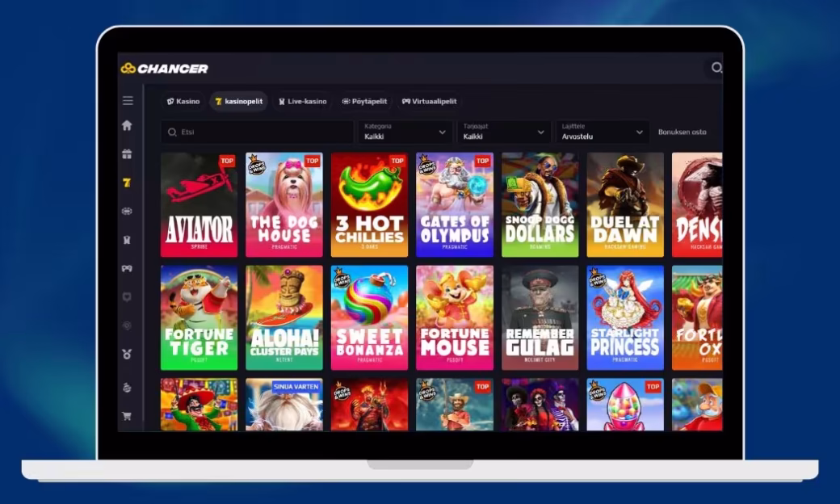Open the Virtuaalipelit tab

429,101
